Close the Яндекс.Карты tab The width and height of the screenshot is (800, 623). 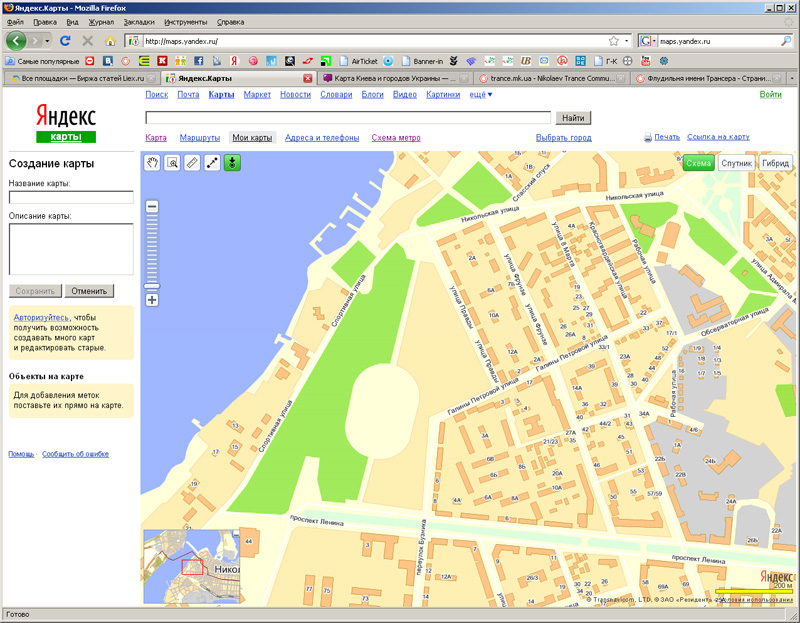pyautogui.click(x=308, y=78)
